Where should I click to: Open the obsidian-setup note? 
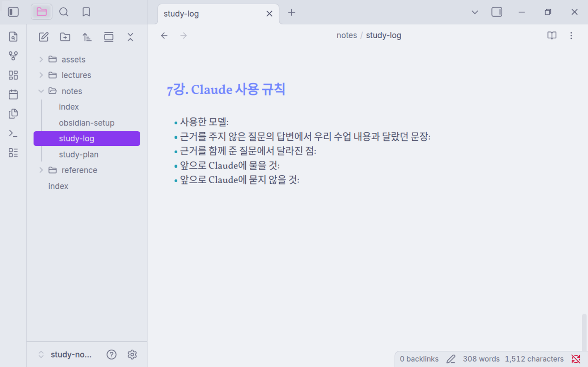[87, 123]
